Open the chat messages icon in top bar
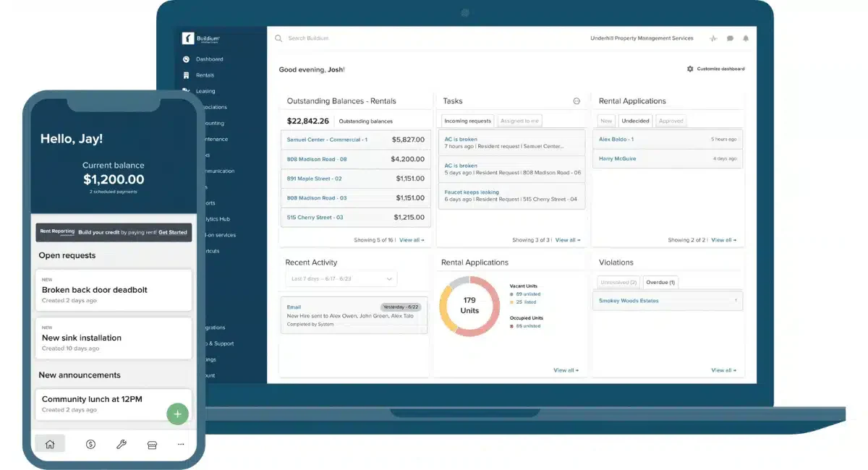 [x=730, y=38]
